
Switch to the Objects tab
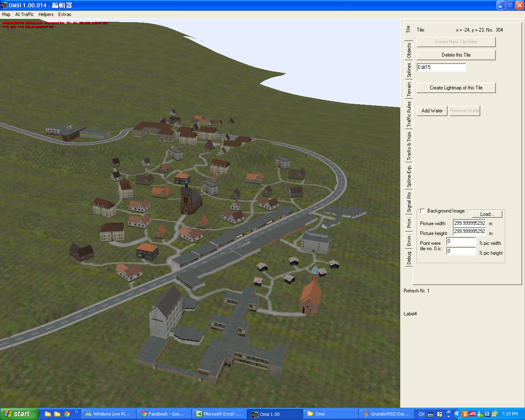pos(409,51)
